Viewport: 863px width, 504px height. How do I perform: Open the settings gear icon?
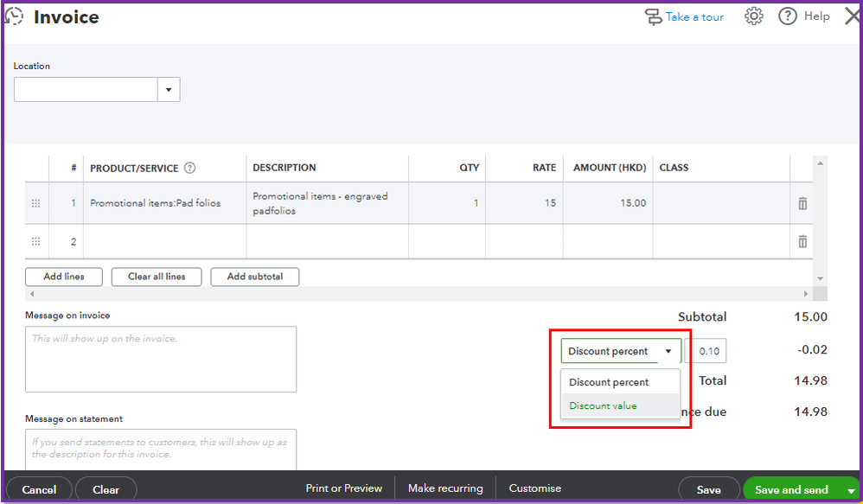[753, 16]
